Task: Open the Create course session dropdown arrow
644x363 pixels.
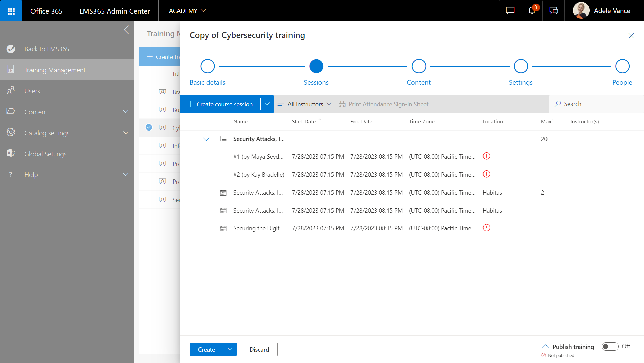Action: (267, 104)
